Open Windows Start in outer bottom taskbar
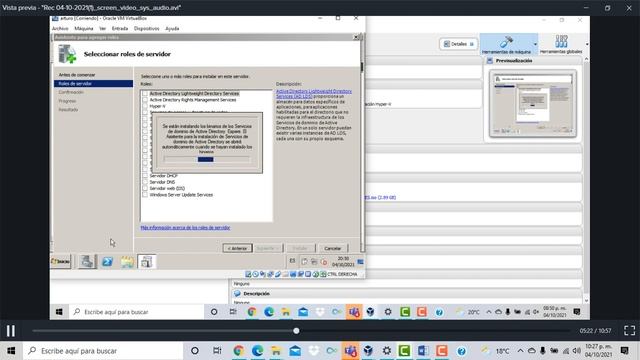Image resolution: width=640 pixels, height=360 pixels. 11,351
